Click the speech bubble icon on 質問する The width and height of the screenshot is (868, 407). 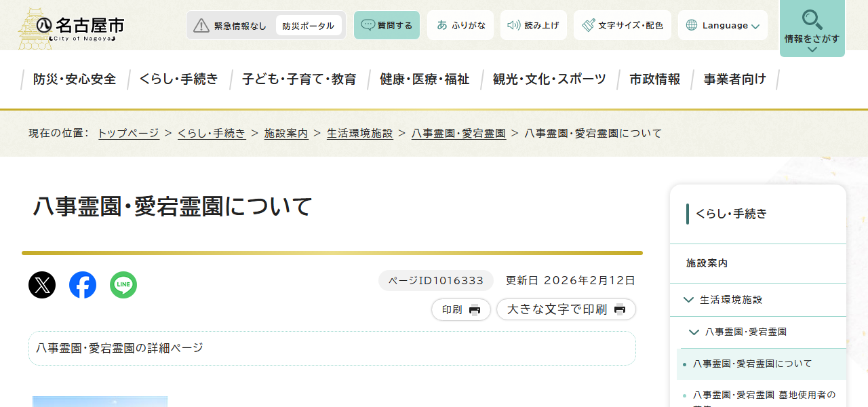[x=368, y=25]
